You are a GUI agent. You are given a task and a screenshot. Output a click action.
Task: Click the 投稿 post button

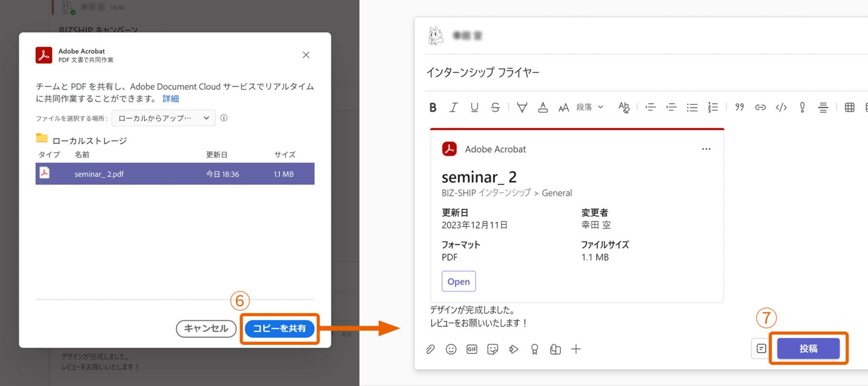808,348
